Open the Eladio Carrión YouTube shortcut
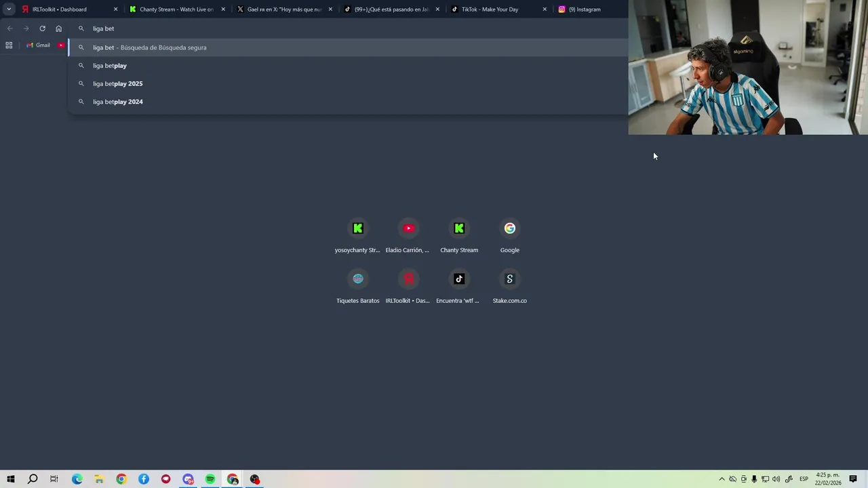 (x=408, y=236)
